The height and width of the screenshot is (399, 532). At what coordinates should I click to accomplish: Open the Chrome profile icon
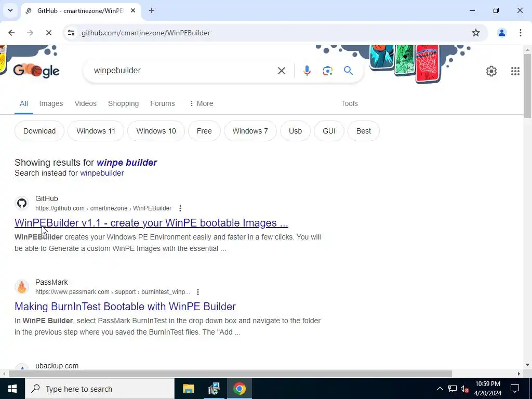(x=501, y=33)
